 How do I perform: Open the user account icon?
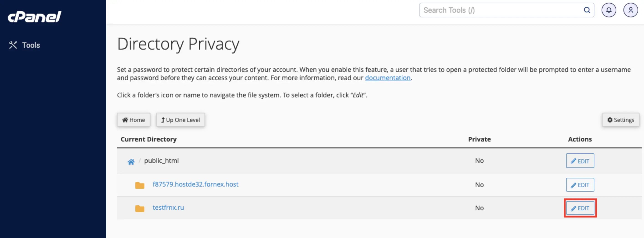pyautogui.click(x=630, y=10)
